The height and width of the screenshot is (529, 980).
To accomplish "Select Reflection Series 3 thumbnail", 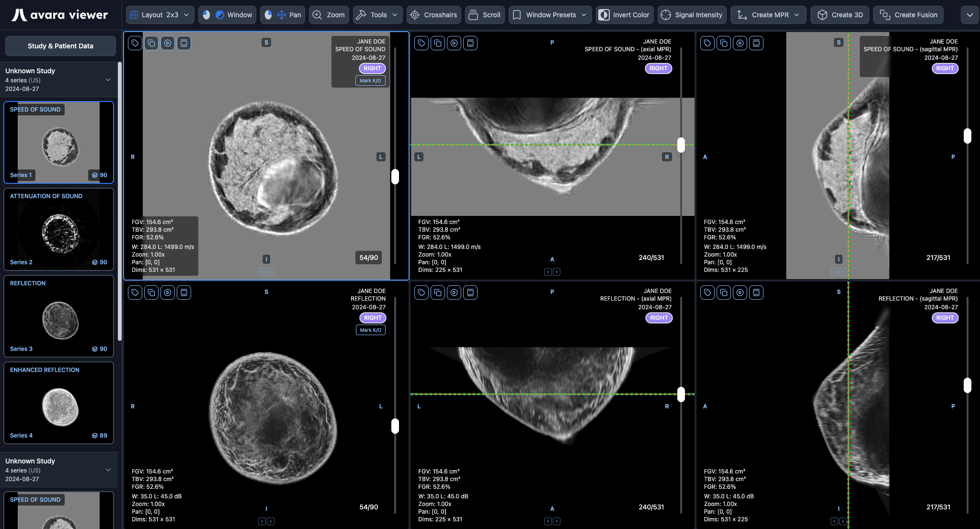I will 58,316.
